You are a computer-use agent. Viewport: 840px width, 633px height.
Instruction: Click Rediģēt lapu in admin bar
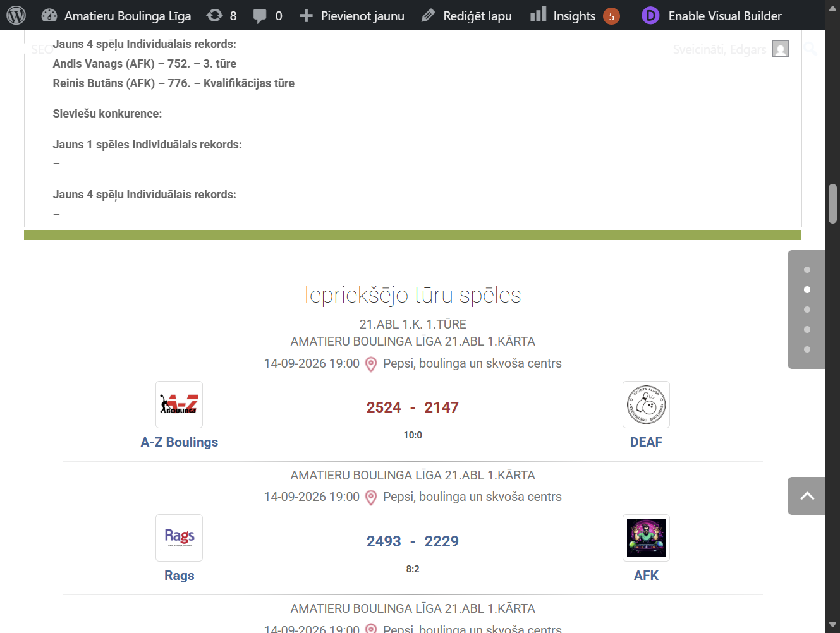pyautogui.click(x=466, y=15)
